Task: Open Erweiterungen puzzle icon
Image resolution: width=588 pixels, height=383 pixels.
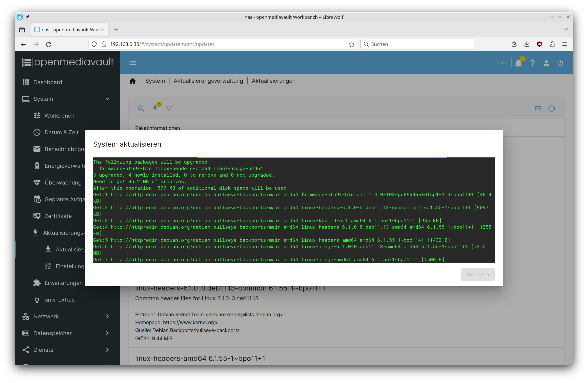Action: pyautogui.click(x=37, y=283)
